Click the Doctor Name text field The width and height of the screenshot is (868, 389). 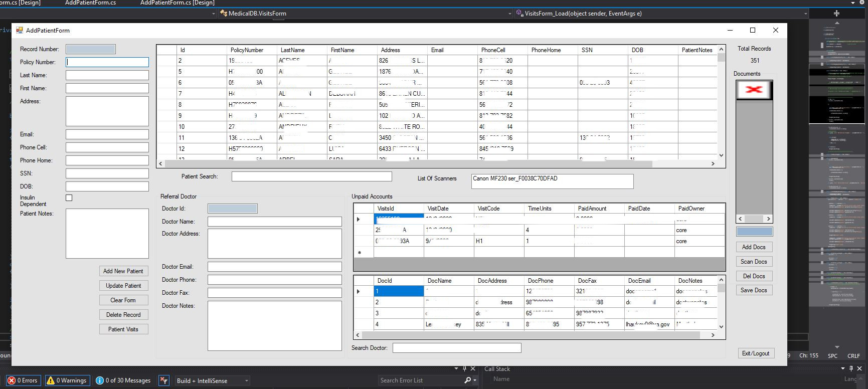tap(275, 222)
